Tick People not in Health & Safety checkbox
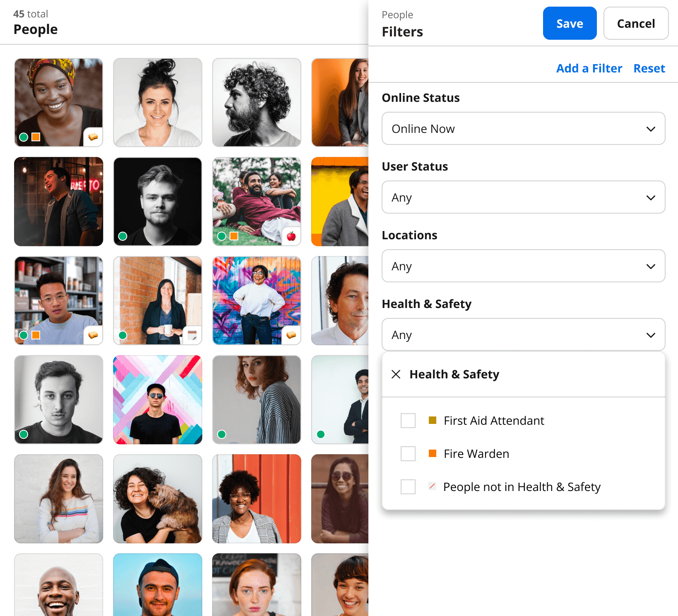The height and width of the screenshot is (616, 678). point(408,487)
